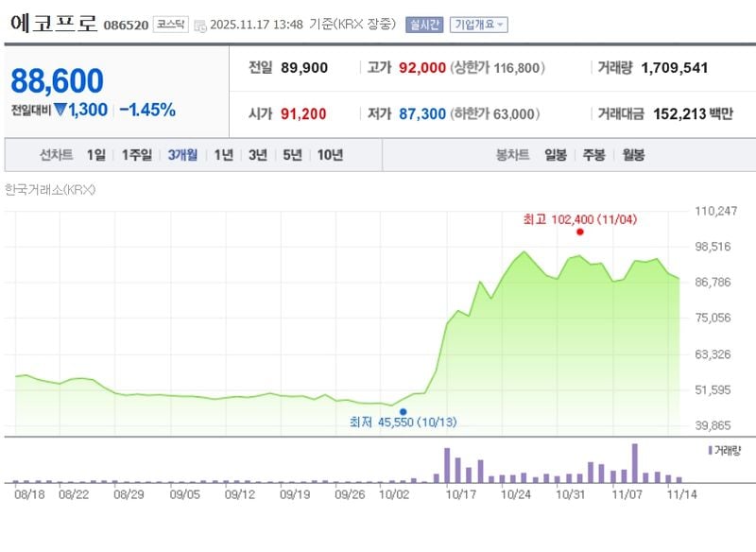756x552 pixels.
Task: Switch chart to 1일 period
Action: click(96, 155)
